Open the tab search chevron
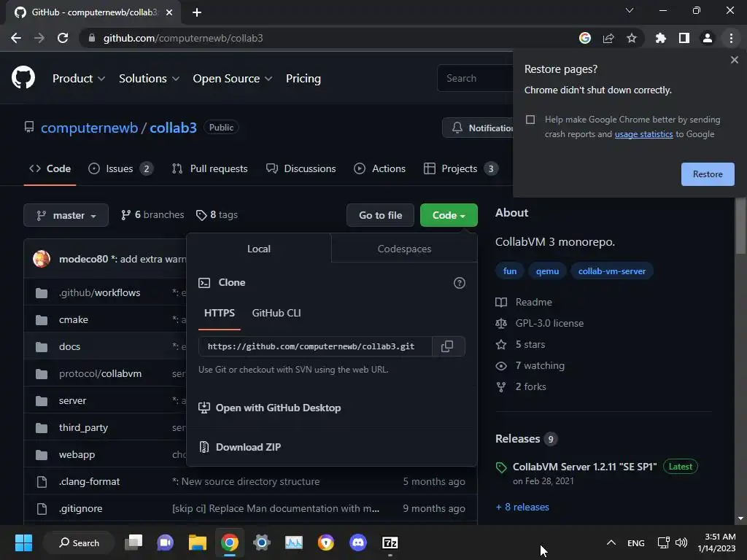The image size is (747, 560). 630,10
